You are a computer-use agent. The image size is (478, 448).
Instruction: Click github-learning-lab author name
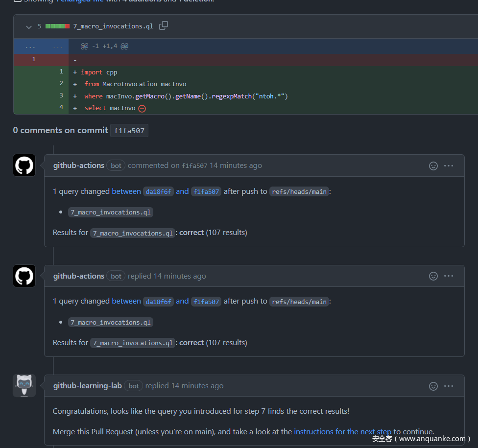(x=87, y=386)
